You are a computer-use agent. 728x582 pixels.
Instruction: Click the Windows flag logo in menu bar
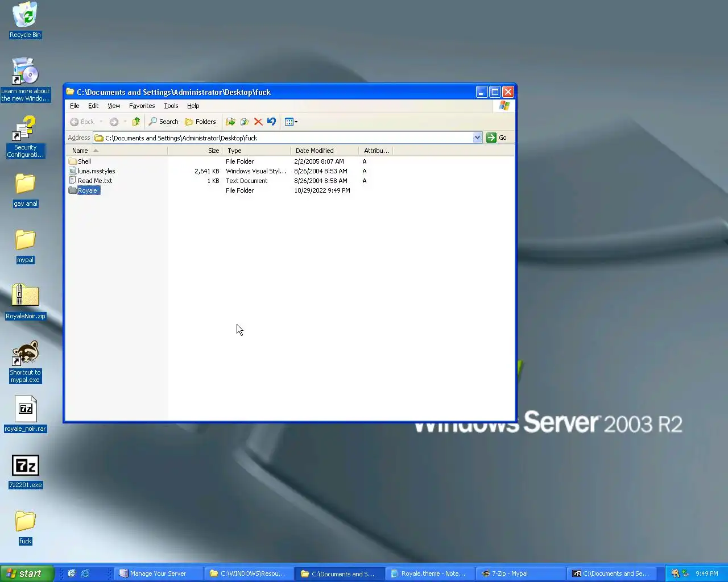[x=504, y=106]
